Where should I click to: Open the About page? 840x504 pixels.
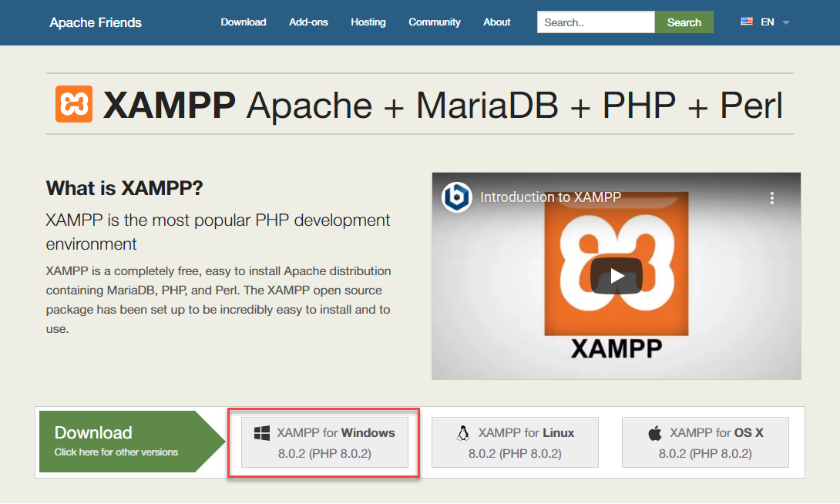tap(496, 22)
